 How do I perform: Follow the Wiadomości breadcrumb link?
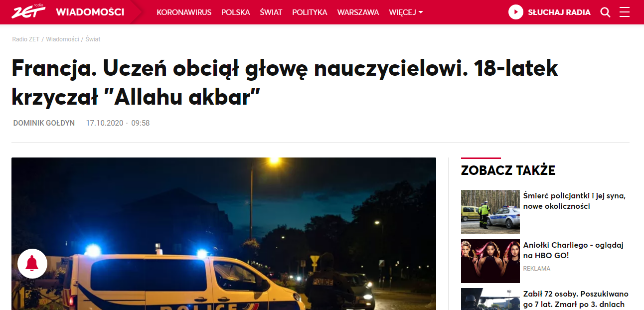[63, 39]
